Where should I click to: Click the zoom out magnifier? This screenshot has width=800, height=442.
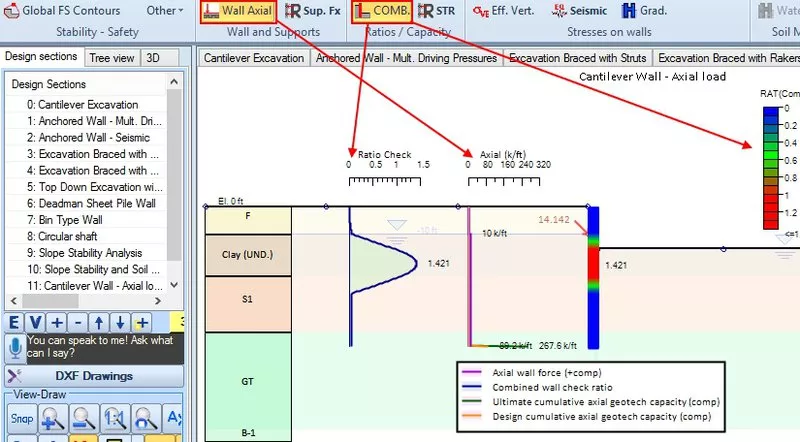tap(84, 419)
